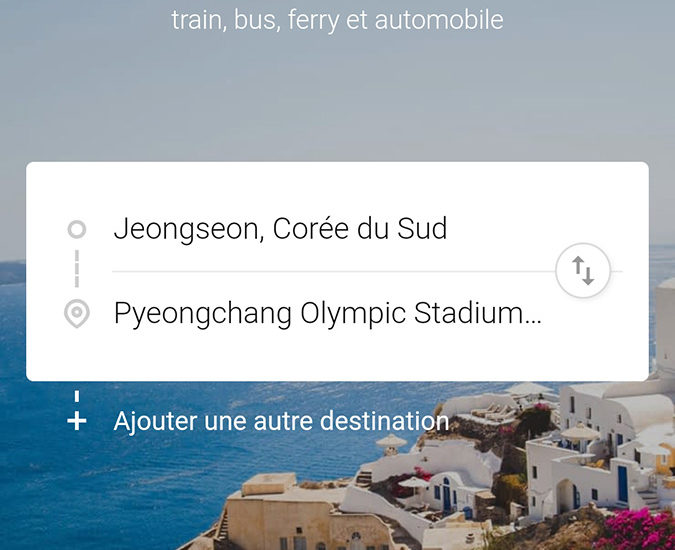Click the short dash above the plus icon

pos(76,396)
